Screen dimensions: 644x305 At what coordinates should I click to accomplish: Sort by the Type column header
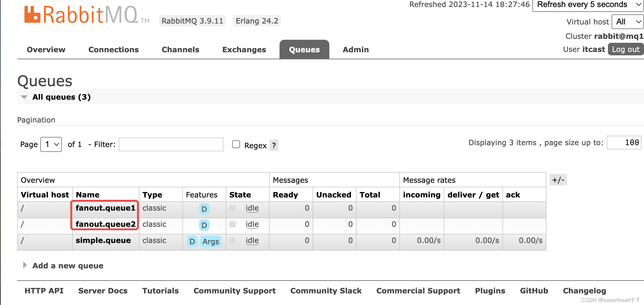click(152, 195)
